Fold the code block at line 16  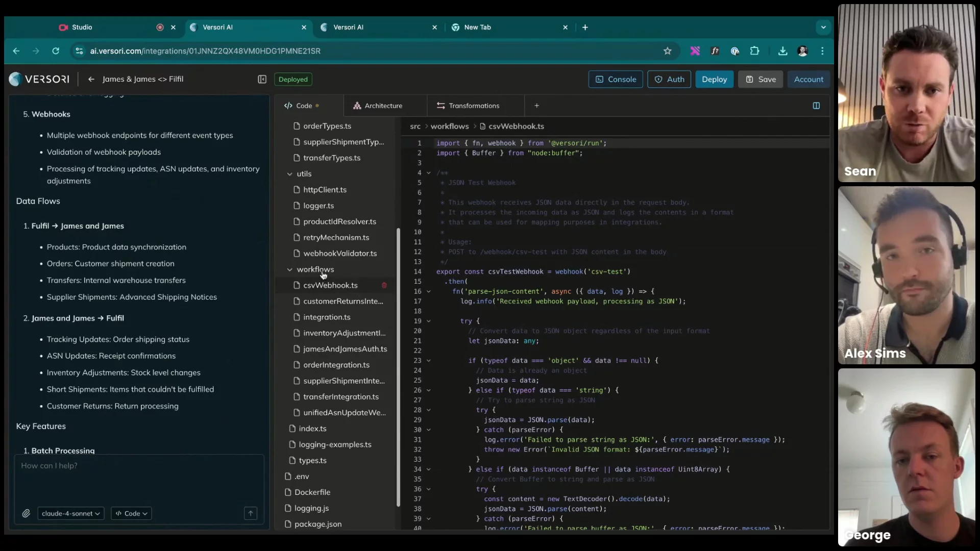click(x=428, y=292)
